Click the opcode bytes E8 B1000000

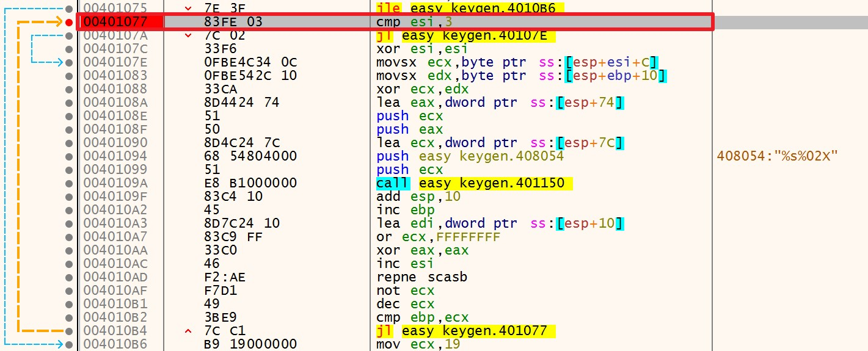click(x=250, y=183)
